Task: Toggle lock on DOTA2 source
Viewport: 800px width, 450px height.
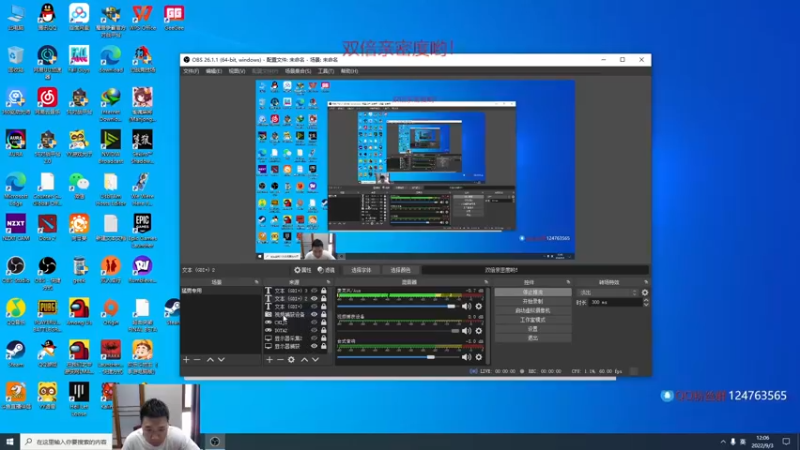Action: tap(323, 330)
